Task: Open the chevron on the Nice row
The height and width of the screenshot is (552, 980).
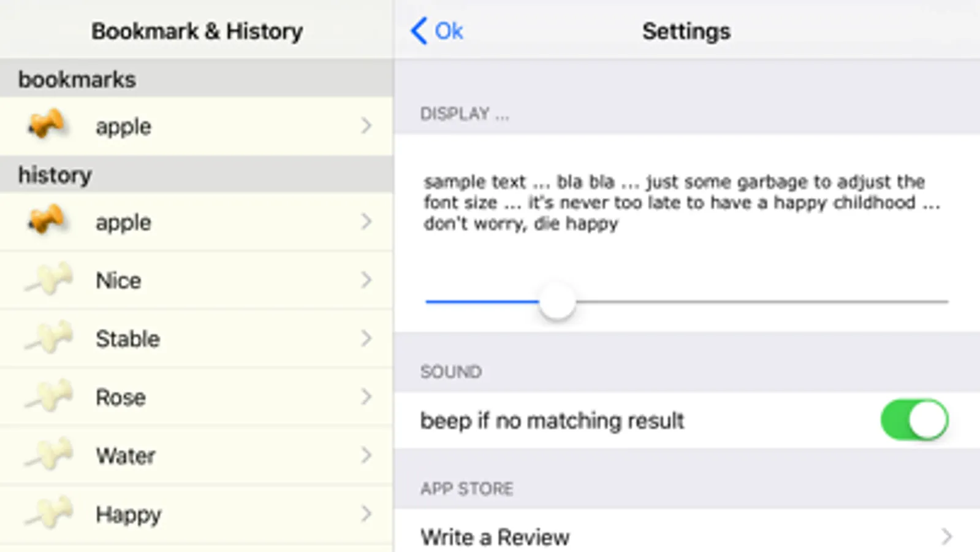Action: 366,280
